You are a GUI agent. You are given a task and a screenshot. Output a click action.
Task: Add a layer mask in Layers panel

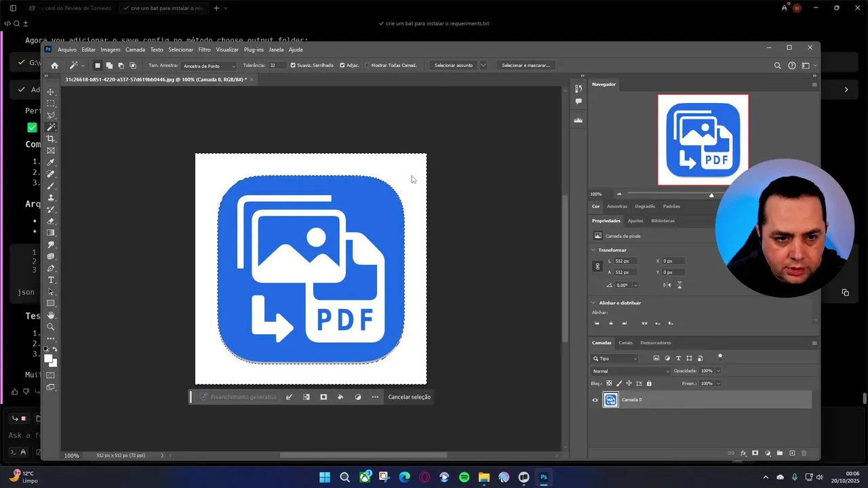click(755, 453)
